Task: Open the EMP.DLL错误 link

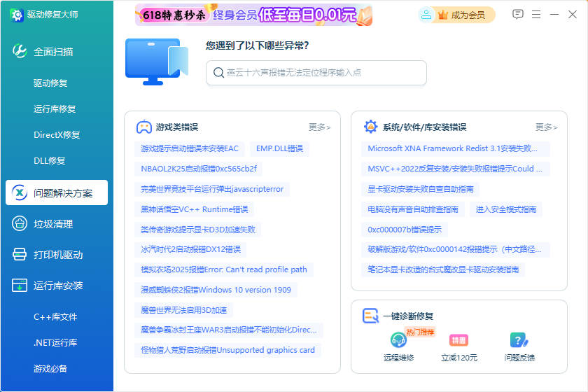Action: (x=279, y=148)
